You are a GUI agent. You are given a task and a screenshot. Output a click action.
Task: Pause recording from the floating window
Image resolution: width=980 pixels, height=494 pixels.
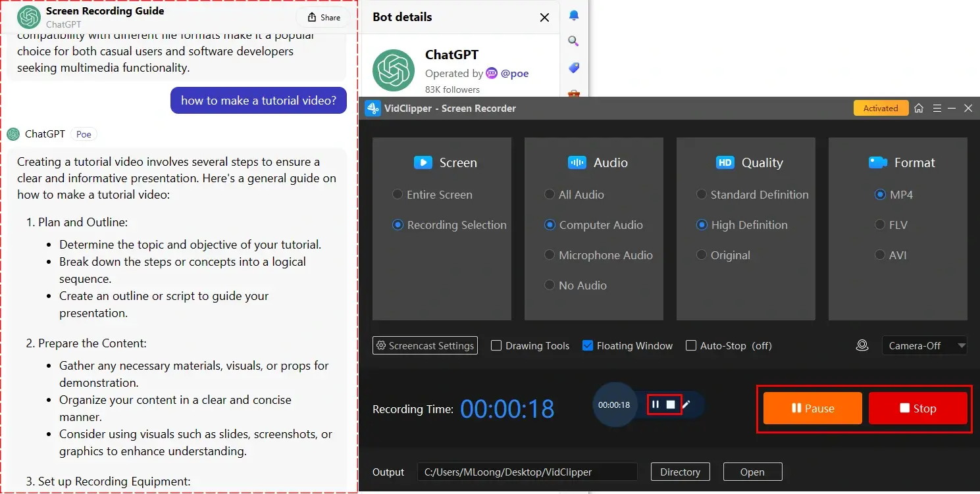tap(656, 405)
